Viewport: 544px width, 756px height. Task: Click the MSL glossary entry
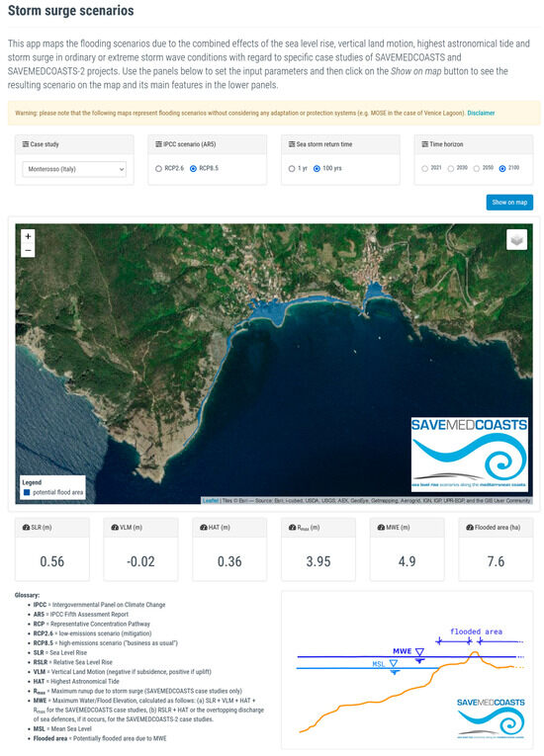[62, 728]
